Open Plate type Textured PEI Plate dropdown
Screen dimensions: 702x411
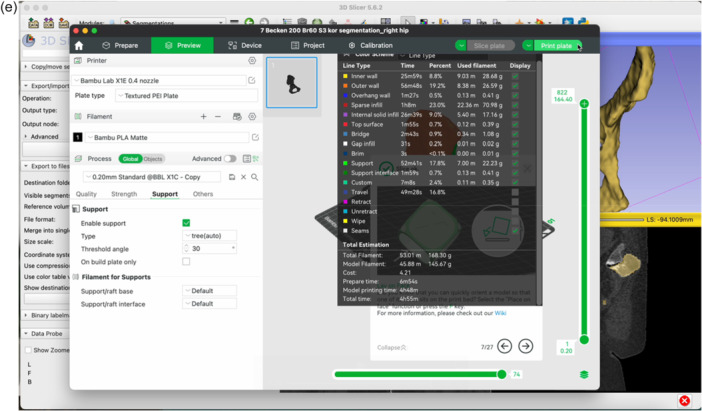pos(186,96)
